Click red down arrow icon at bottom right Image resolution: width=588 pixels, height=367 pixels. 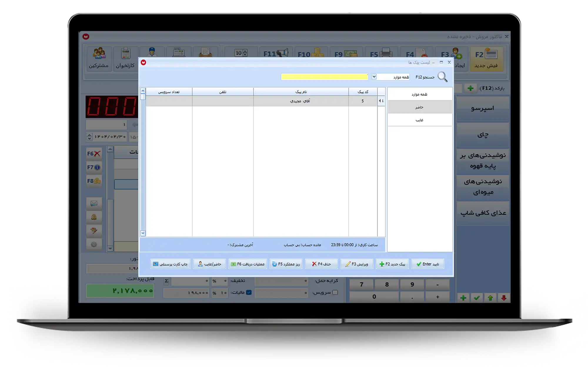(x=504, y=298)
